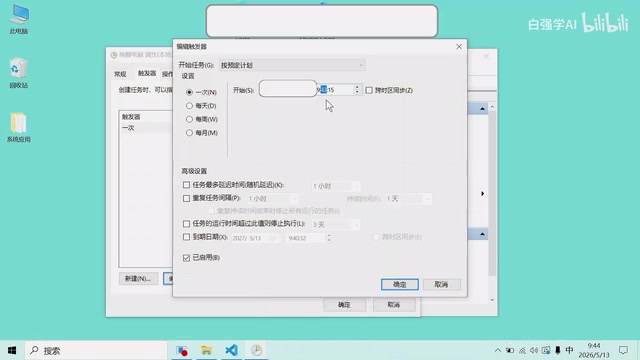
Task: Uncheck the 已启用 enabled checkbox
Action: tap(186, 258)
